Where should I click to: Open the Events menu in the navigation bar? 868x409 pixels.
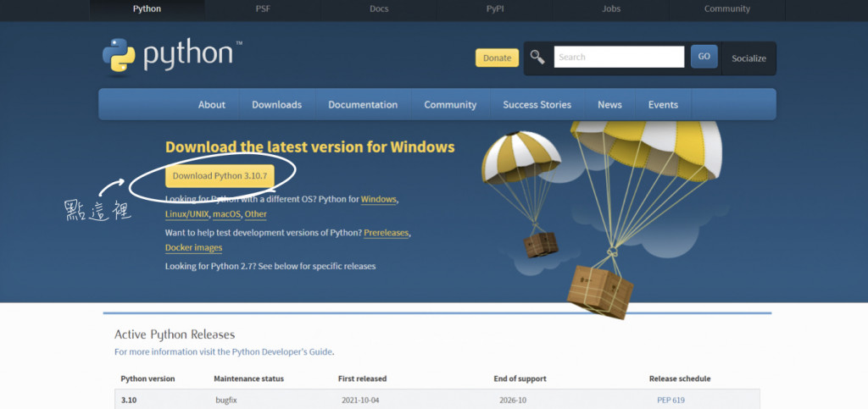coord(663,104)
